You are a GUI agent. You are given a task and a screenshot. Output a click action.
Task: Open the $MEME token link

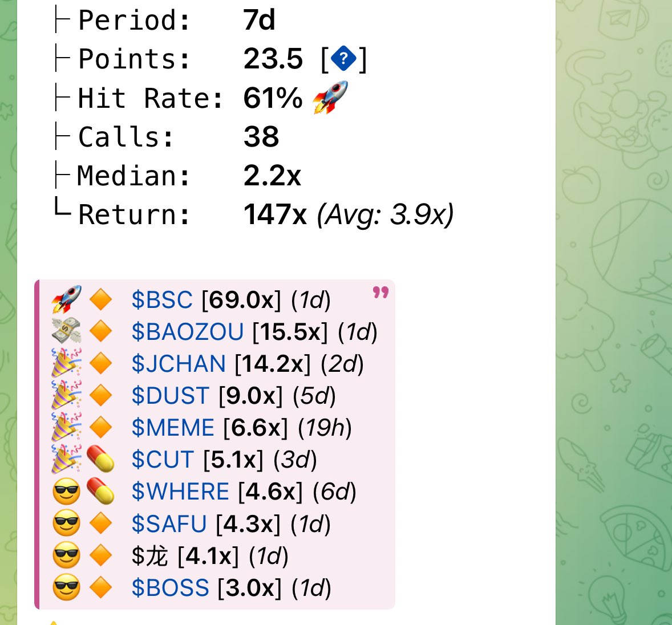(173, 428)
